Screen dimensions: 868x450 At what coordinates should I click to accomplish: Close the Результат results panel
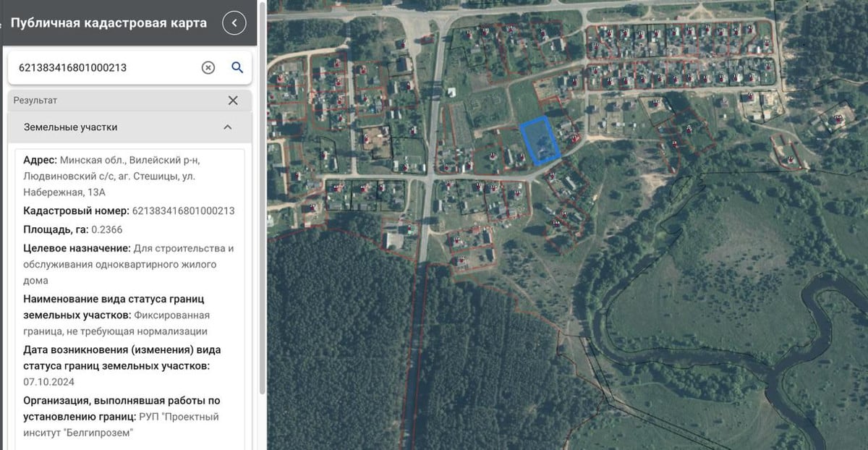coord(233,101)
